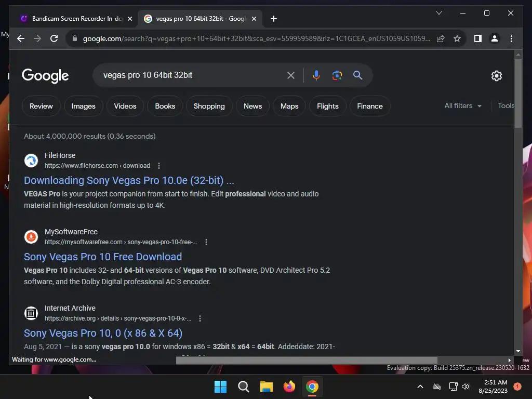Show hidden system tray icons chevron

[420, 387]
